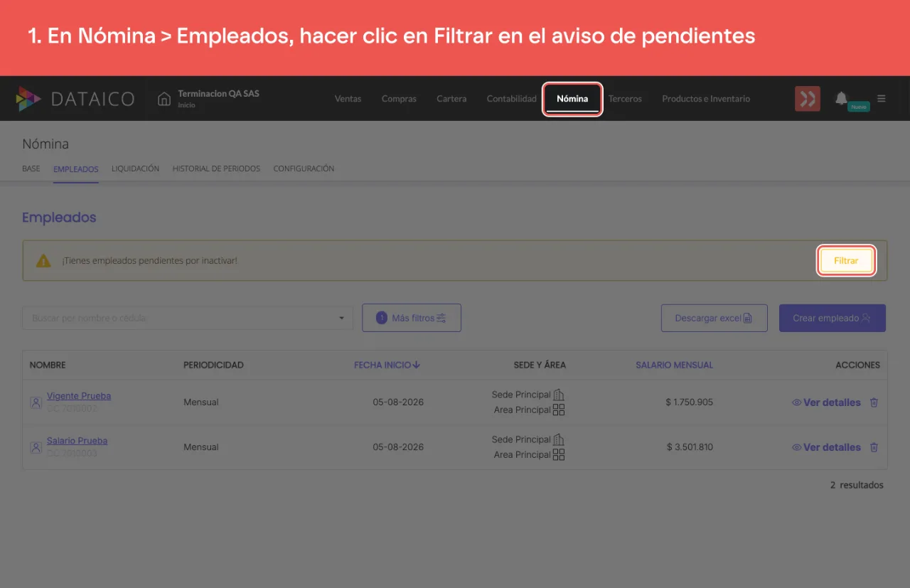Switch to the BASE tab
The image size is (910, 588).
click(31, 169)
